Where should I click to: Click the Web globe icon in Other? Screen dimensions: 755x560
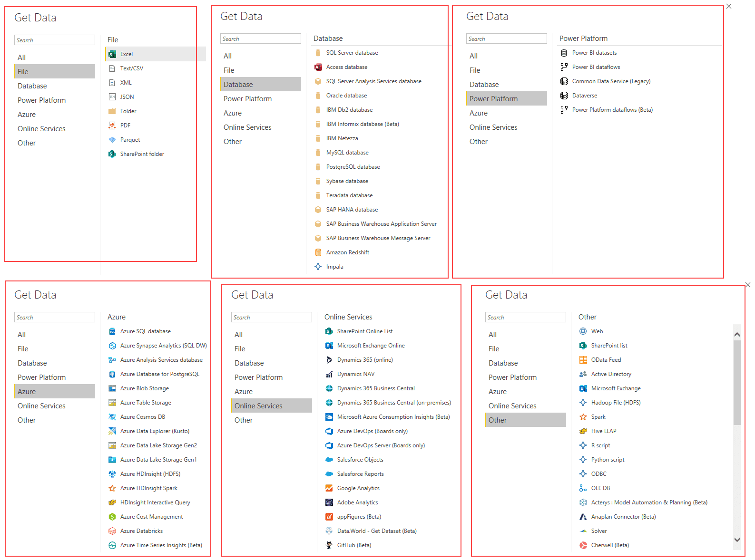click(583, 331)
